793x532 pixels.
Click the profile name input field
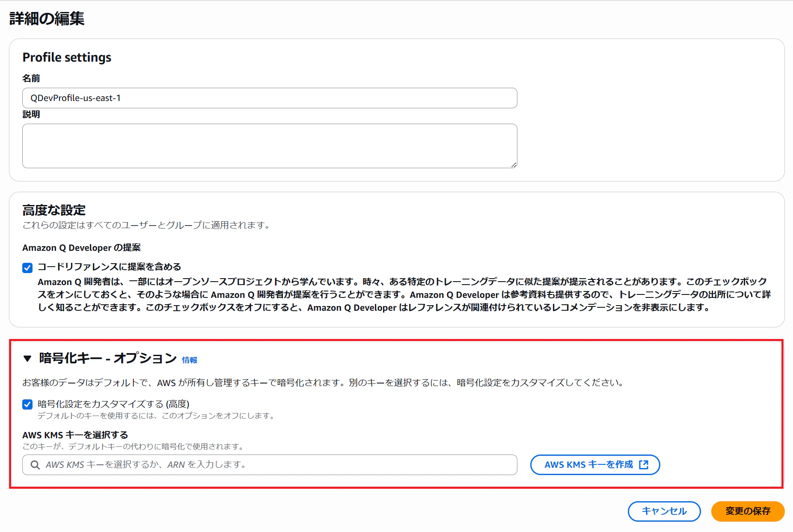[270, 98]
